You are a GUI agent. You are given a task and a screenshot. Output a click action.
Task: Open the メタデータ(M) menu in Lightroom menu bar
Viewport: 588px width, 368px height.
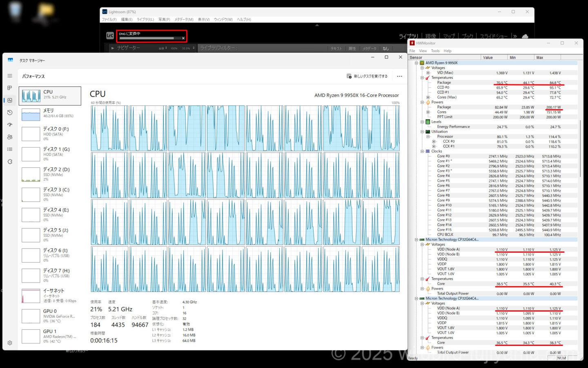point(184,20)
